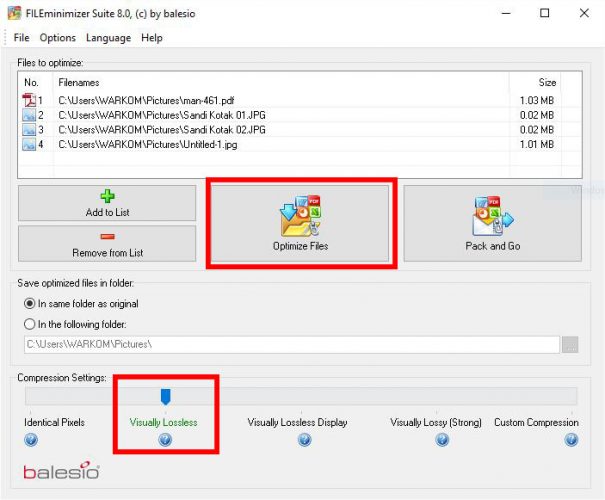Click the Remove from List button
The height and width of the screenshot is (500, 605).
click(107, 244)
